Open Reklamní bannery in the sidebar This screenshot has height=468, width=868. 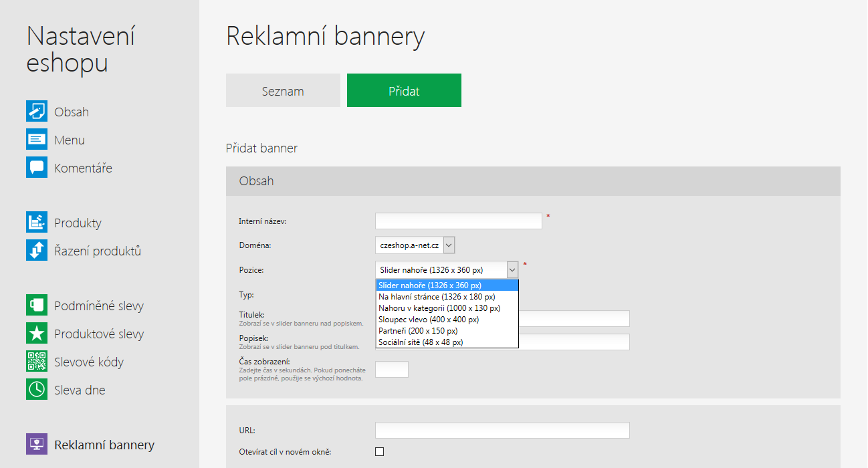(x=104, y=445)
